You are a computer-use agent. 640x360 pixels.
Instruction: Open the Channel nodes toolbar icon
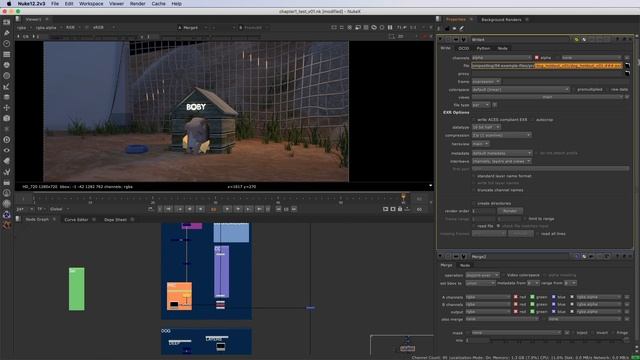[7, 54]
